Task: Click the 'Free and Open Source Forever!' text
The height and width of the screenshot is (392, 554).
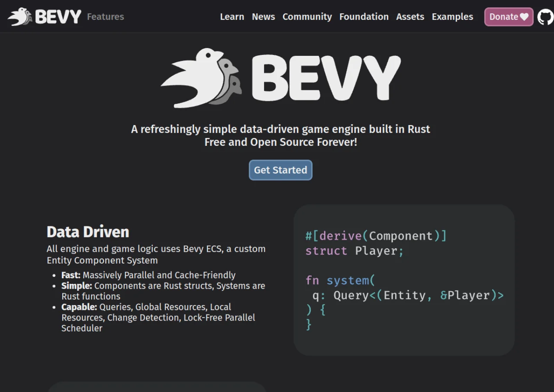Action: coord(280,142)
